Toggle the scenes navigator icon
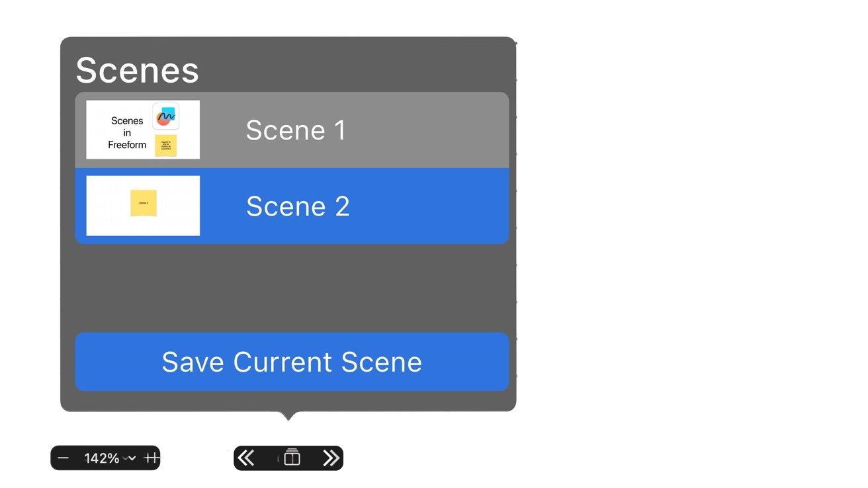The image size is (868, 488). 292,458
